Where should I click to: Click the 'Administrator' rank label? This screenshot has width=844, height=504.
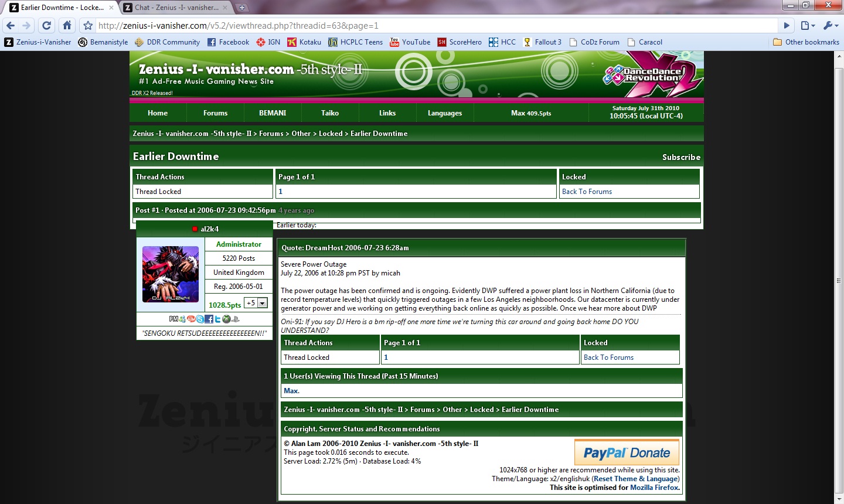click(x=239, y=244)
